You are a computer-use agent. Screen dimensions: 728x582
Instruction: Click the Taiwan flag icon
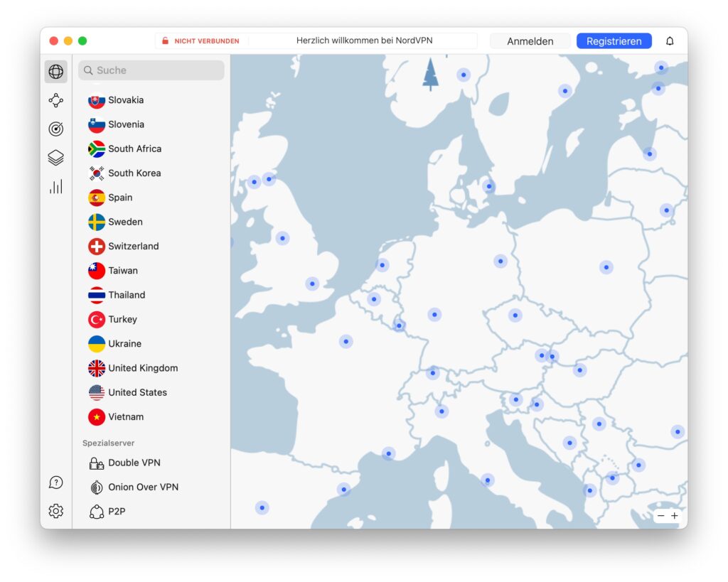click(x=97, y=271)
